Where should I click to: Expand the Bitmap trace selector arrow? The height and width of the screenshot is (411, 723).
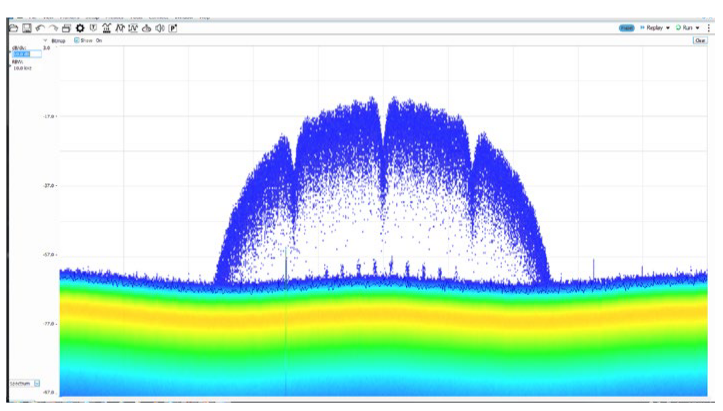(x=45, y=40)
